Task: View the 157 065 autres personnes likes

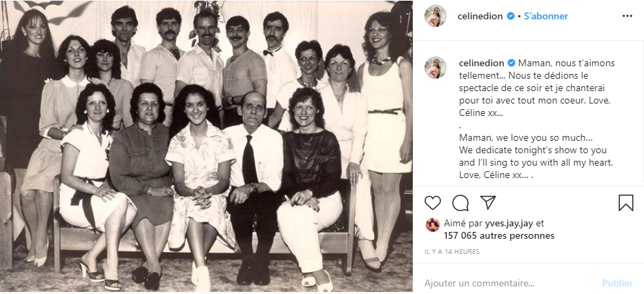Action: (499, 236)
